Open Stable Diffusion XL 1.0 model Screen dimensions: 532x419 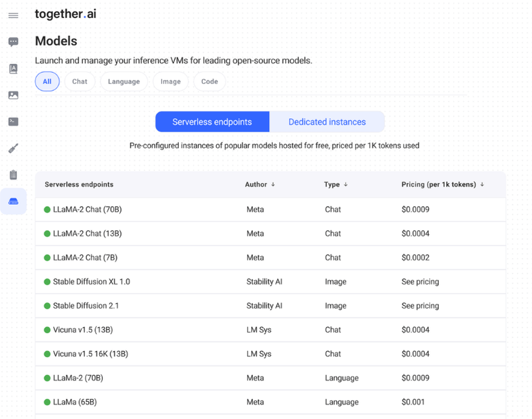pos(92,282)
